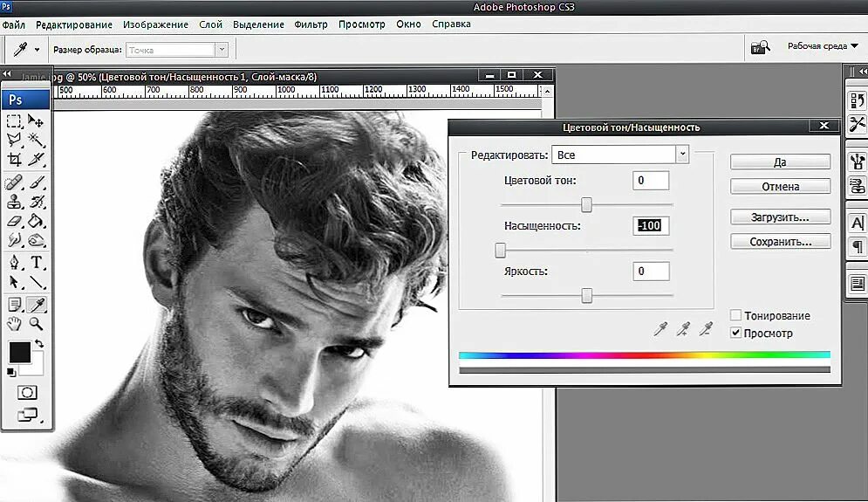The image size is (868, 502).
Task: Click the Отмена button
Action: [x=780, y=186]
